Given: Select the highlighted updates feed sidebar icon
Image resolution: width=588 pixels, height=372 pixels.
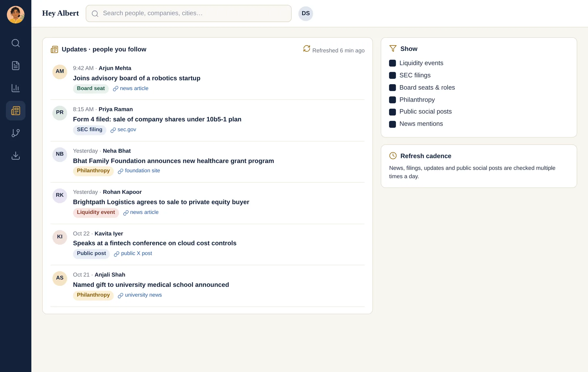Looking at the screenshot, I should (16, 111).
